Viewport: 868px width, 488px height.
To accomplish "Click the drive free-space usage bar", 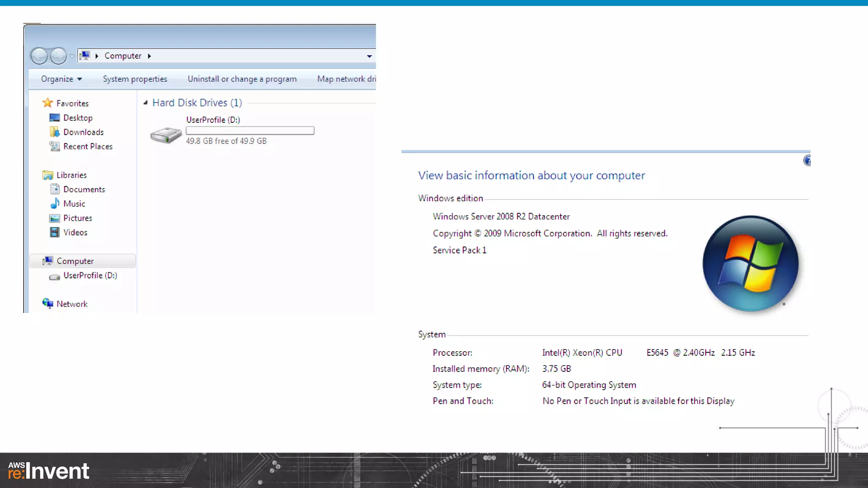I will tap(250, 131).
